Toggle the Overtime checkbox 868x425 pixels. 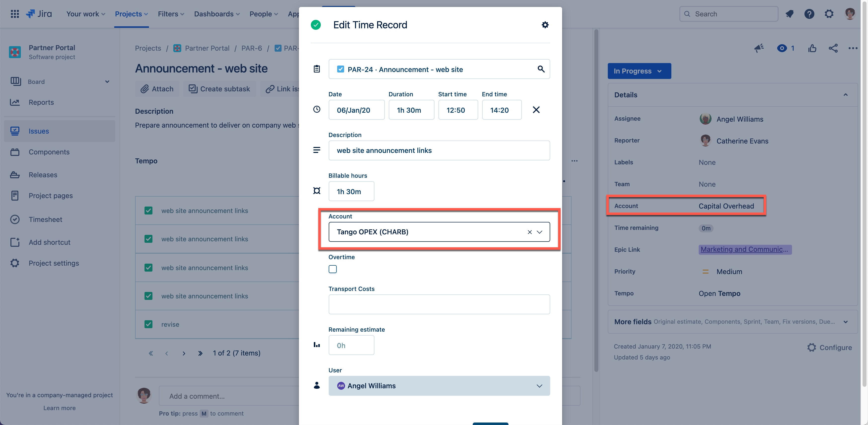point(333,269)
